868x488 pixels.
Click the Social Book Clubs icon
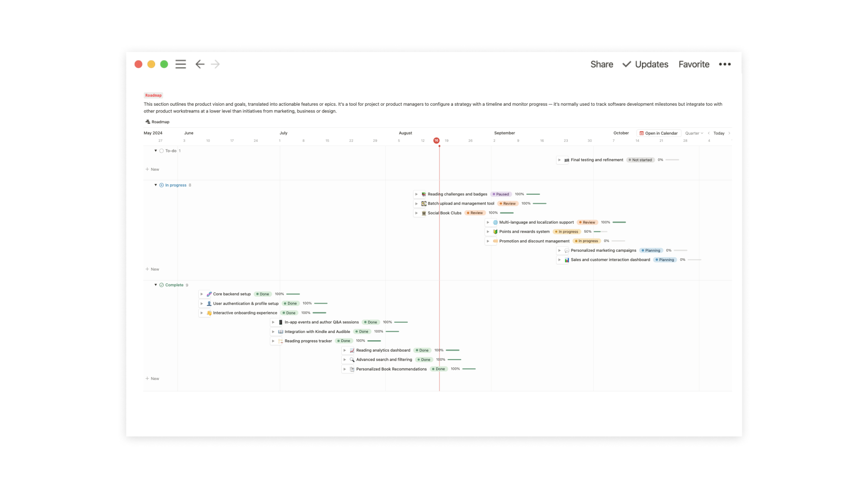424,213
